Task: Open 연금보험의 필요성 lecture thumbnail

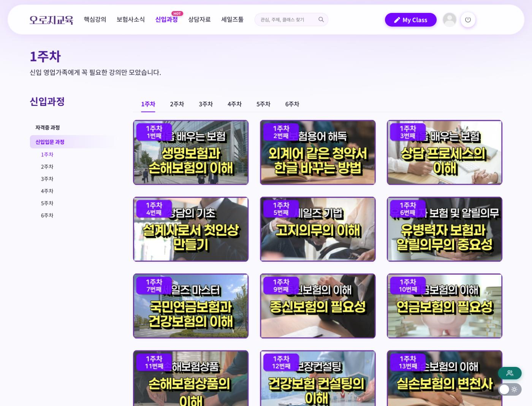Action: (445, 306)
